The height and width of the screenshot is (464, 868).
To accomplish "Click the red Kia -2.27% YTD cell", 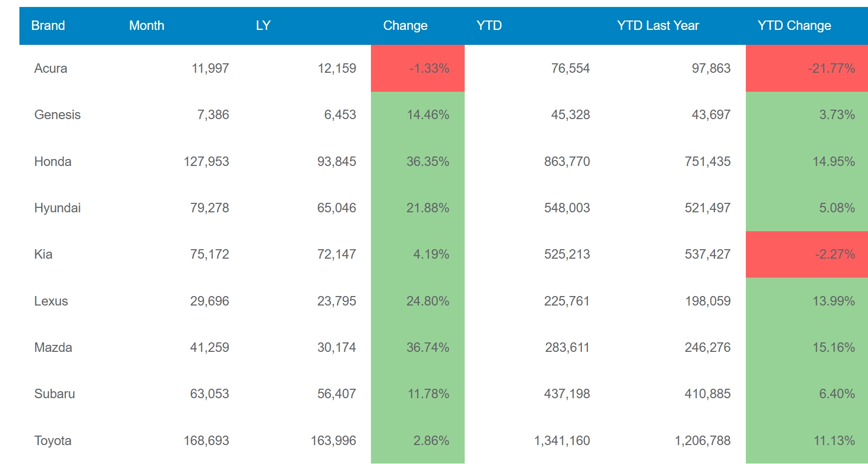I will pyautogui.click(x=807, y=254).
